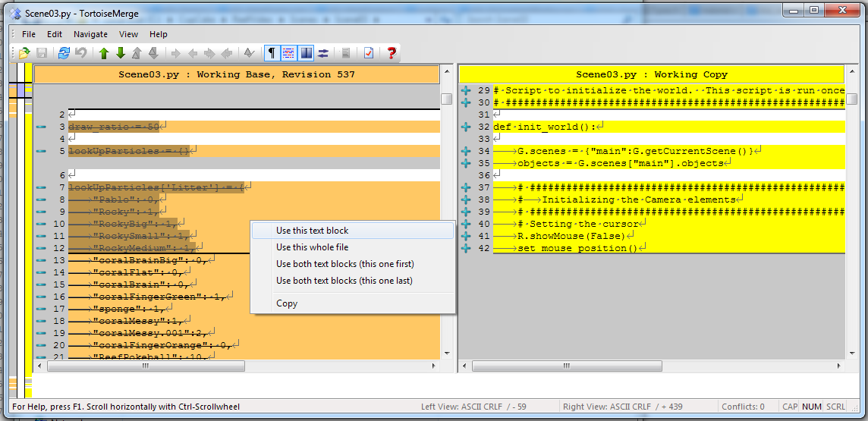Image resolution: width=868 pixels, height=421 pixels.
Task: Click the right pane horizontal scrollbar thumb
Action: coord(565,366)
